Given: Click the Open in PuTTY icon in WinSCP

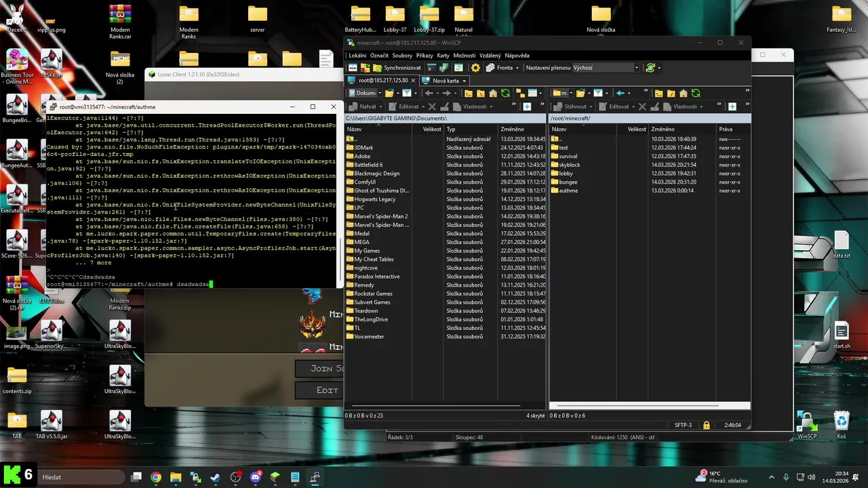Looking at the screenshot, I should pos(443,68).
